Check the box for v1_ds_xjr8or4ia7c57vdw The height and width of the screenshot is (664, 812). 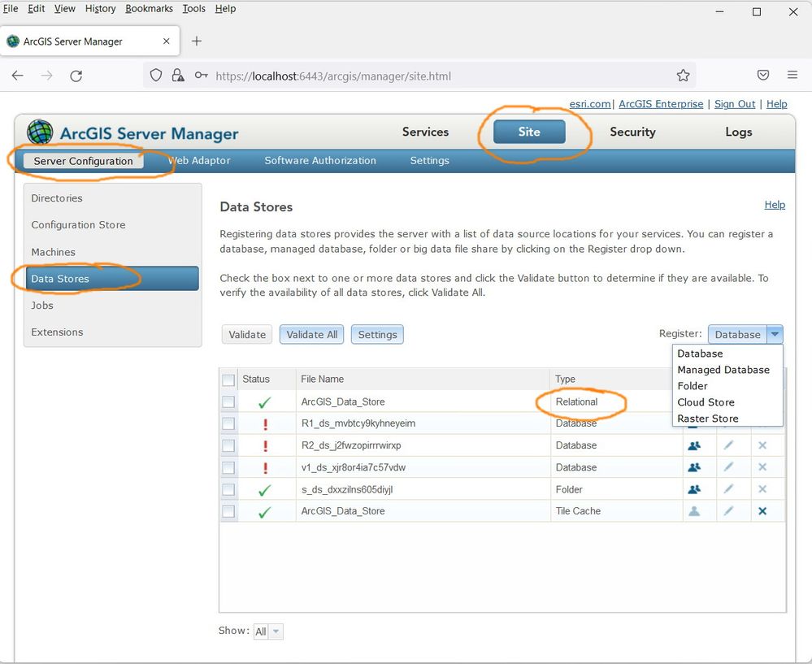(x=228, y=467)
